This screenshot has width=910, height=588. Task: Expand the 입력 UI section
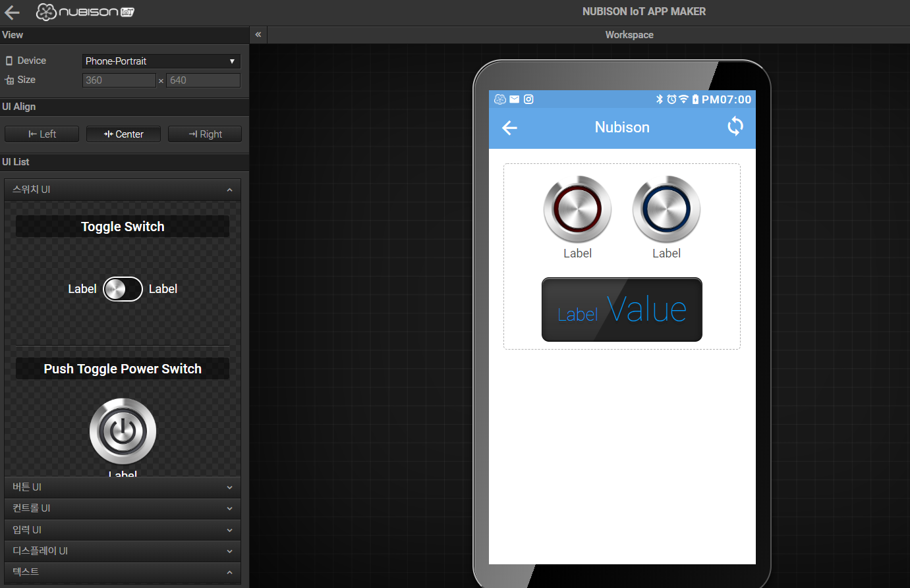tap(123, 530)
